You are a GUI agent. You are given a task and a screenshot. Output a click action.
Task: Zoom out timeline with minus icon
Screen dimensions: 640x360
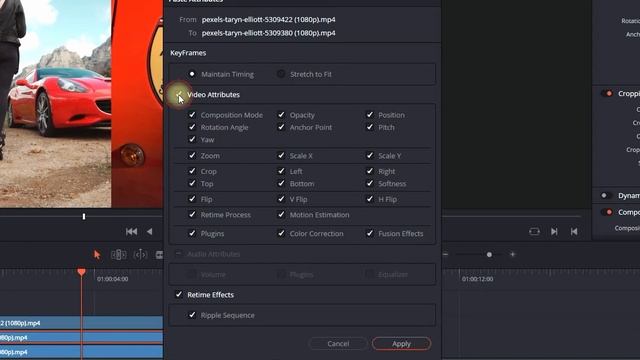click(445, 254)
